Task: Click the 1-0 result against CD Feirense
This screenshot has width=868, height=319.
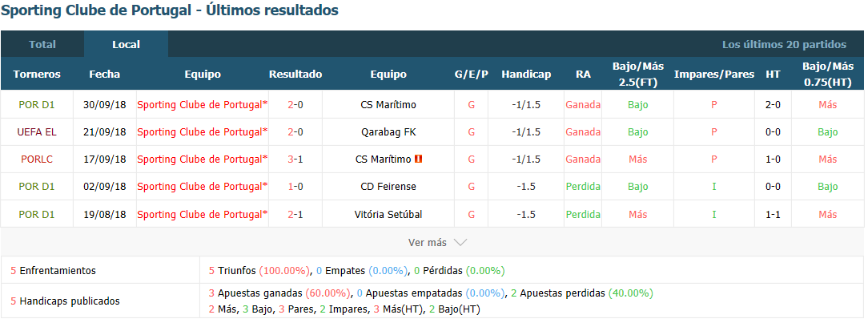Action: pos(295,187)
